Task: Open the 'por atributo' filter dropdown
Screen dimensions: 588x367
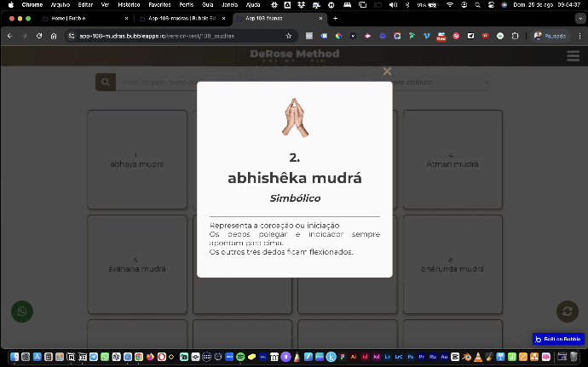Action: pos(430,82)
